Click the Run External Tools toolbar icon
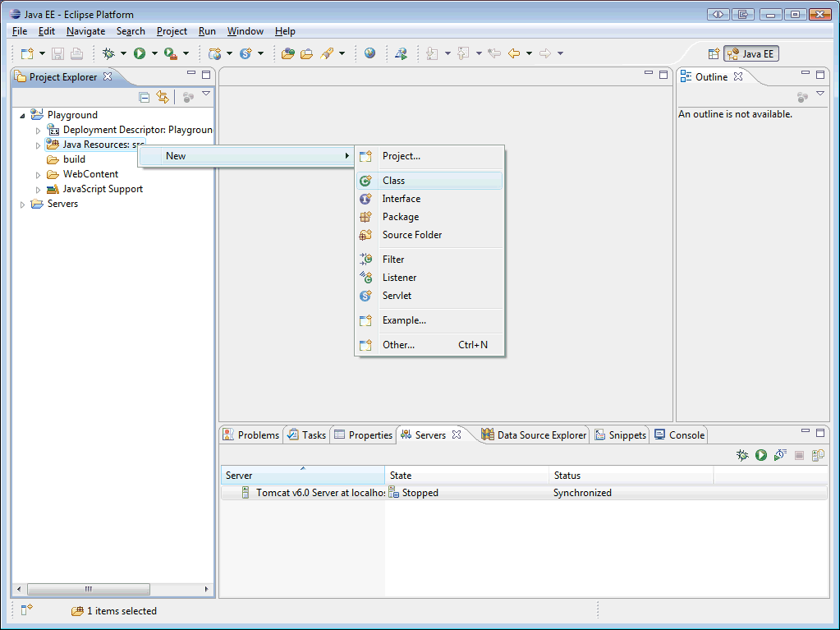This screenshot has width=840, height=630. coord(171,53)
